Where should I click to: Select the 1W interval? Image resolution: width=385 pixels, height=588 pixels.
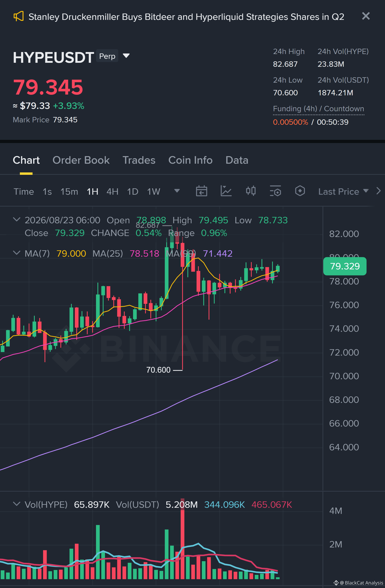pos(154,191)
